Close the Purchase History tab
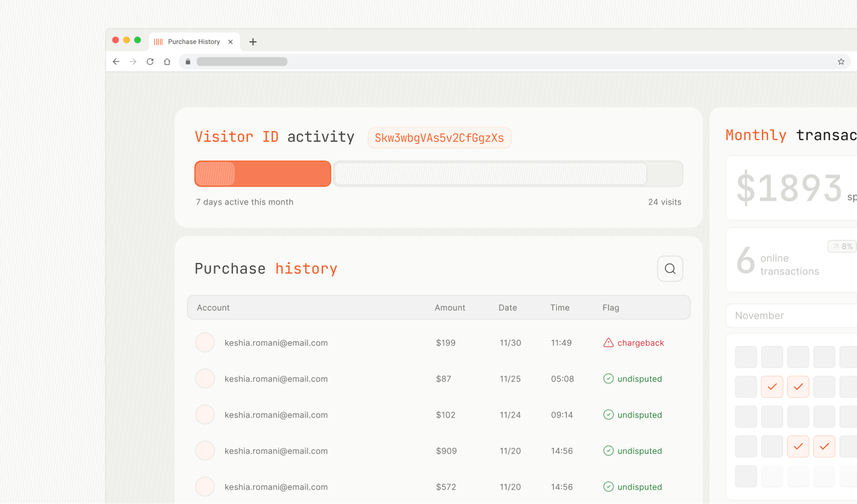 coord(230,42)
